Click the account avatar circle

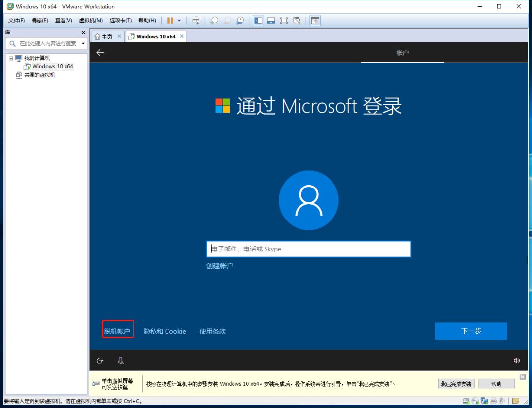(308, 200)
